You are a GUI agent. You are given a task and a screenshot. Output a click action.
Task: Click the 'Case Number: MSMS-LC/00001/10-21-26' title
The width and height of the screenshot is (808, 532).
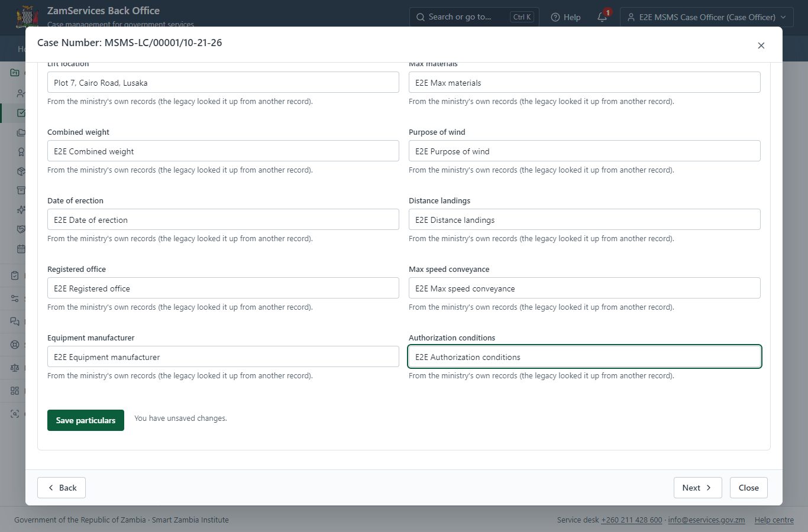click(x=130, y=43)
